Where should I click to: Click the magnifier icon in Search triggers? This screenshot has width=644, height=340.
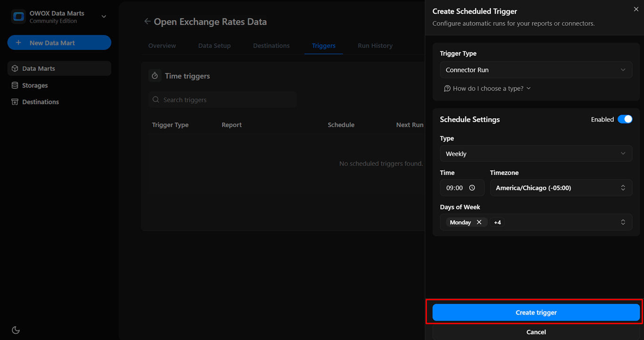click(156, 100)
